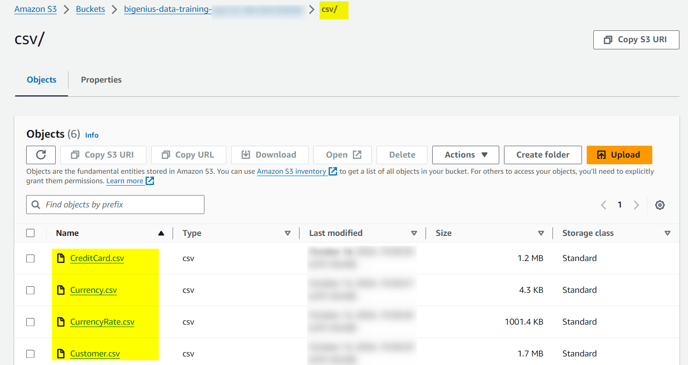Sort by the Size column arrow
This screenshot has height=365, width=688.
[541, 233]
